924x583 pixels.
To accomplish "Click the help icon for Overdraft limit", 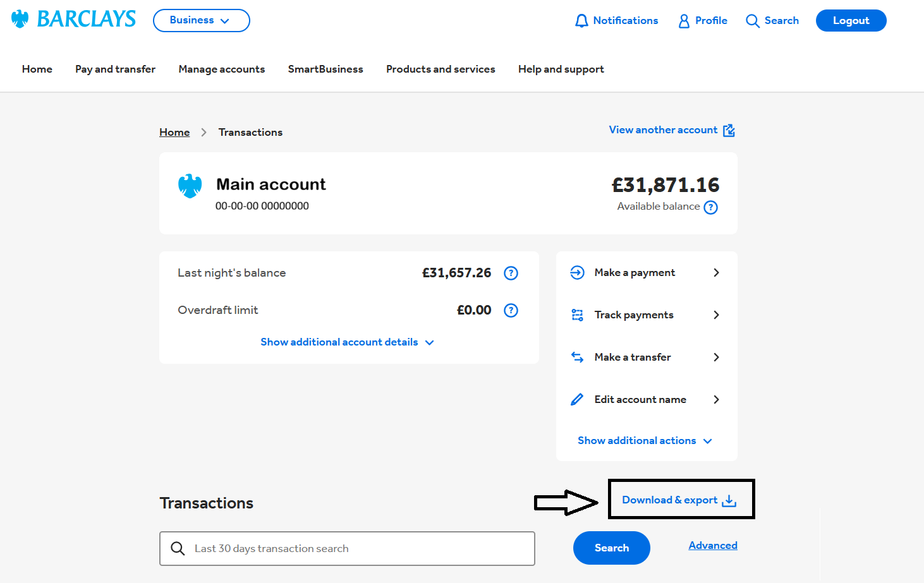I will [x=511, y=310].
